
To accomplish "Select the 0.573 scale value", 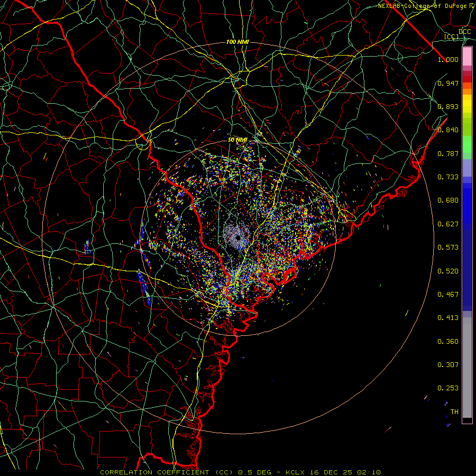I will 448,248.
